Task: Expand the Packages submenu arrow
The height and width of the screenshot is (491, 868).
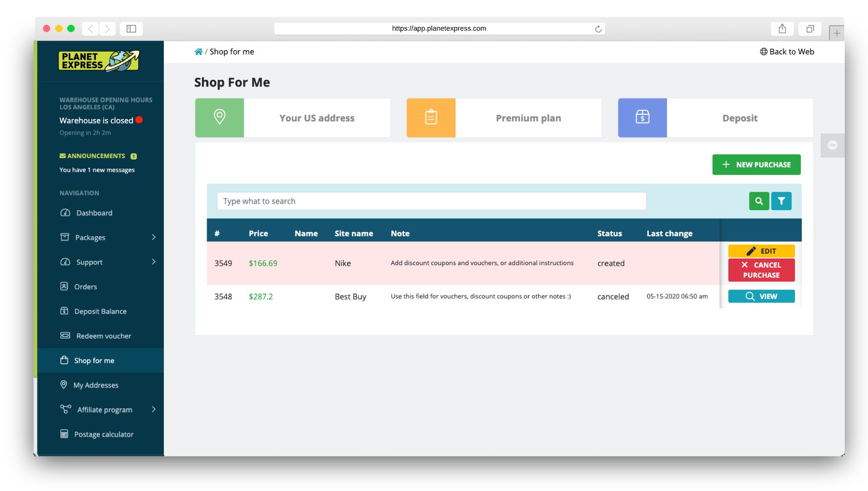Action: (154, 237)
